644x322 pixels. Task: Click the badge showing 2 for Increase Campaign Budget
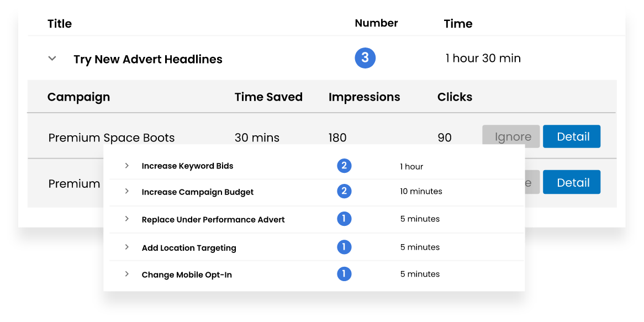click(344, 192)
